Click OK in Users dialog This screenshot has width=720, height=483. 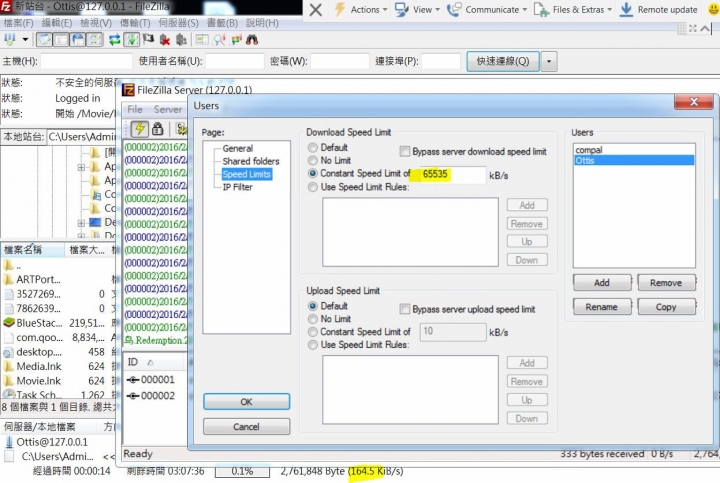[247, 402]
